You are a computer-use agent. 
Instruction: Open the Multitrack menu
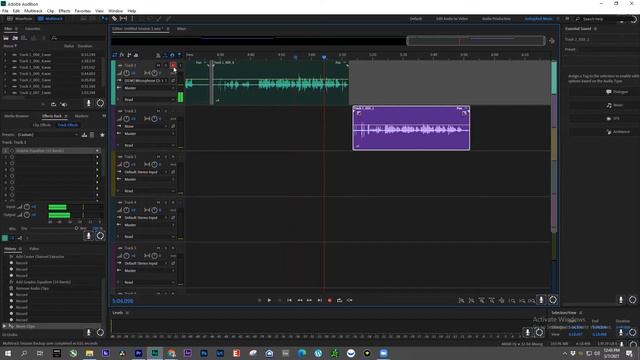click(x=33, y=11)
